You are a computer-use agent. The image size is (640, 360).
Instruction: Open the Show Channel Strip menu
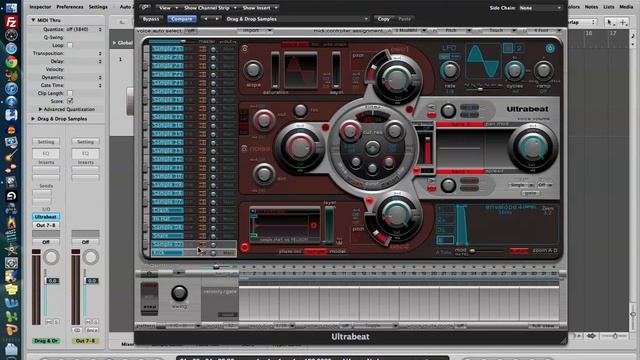pos(210,8)
